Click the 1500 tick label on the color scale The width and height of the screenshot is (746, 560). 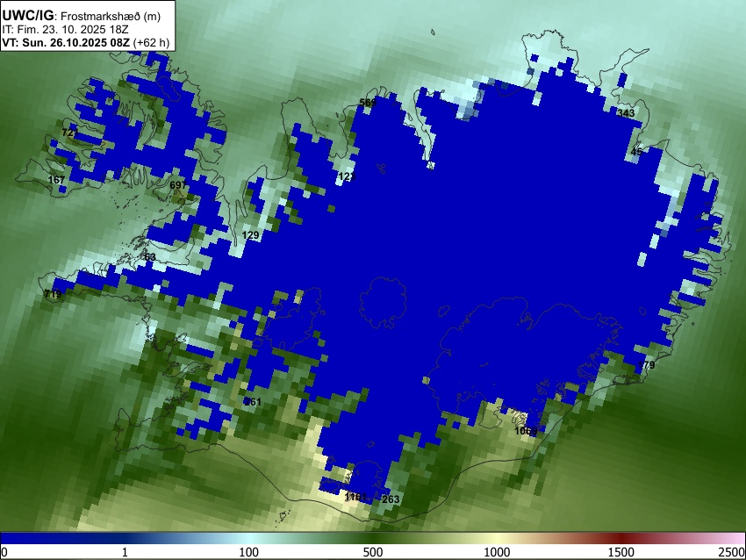point(621,552)
